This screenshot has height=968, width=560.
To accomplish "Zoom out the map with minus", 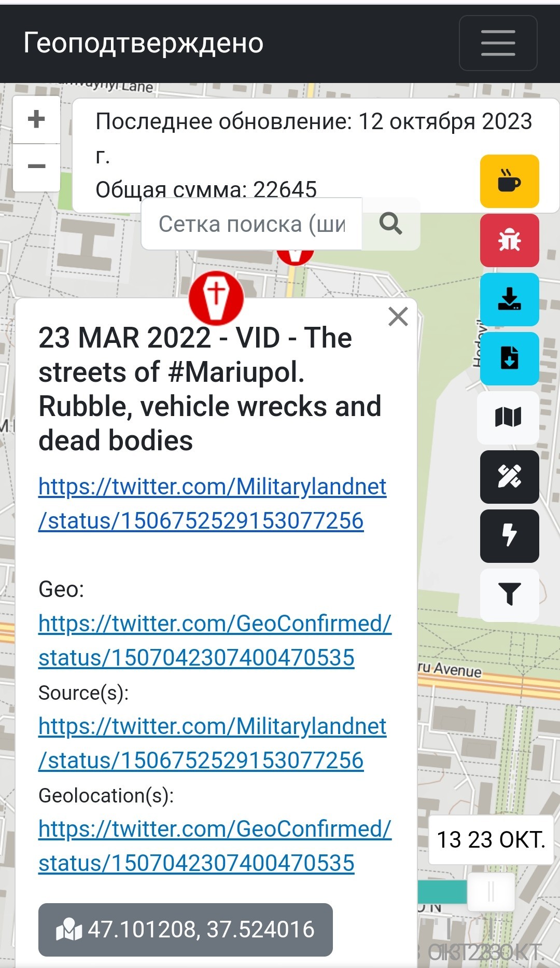I will pos(36,167).
